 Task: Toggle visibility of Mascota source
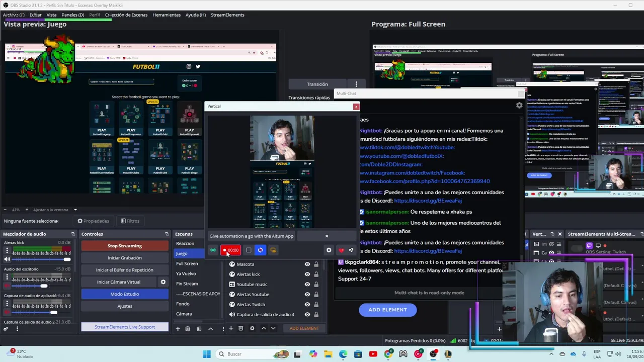point(307,264)
